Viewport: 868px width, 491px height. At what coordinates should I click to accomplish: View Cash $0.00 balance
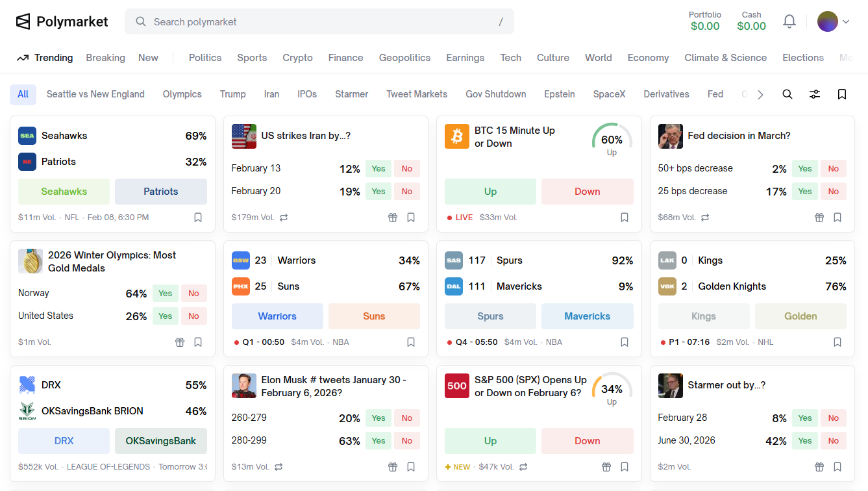coord(752,21)
